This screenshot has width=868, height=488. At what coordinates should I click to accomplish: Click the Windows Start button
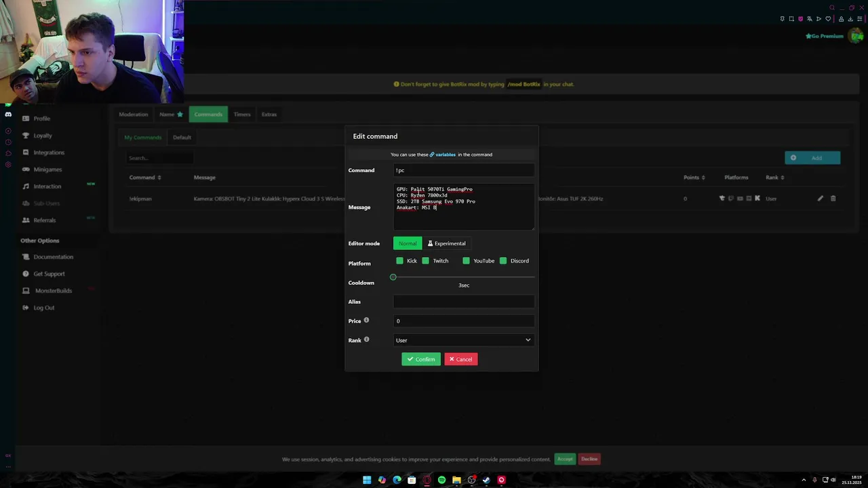(x=367, y=480)
